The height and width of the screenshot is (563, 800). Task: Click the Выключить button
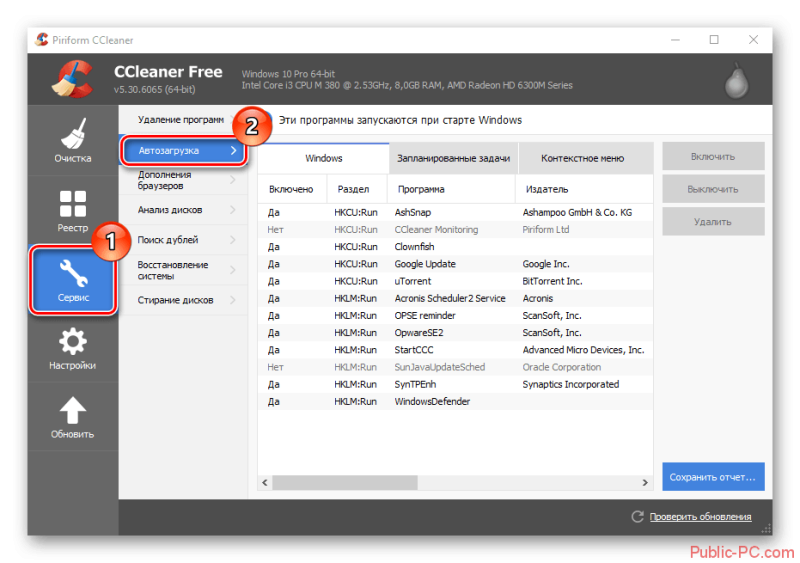713,189
